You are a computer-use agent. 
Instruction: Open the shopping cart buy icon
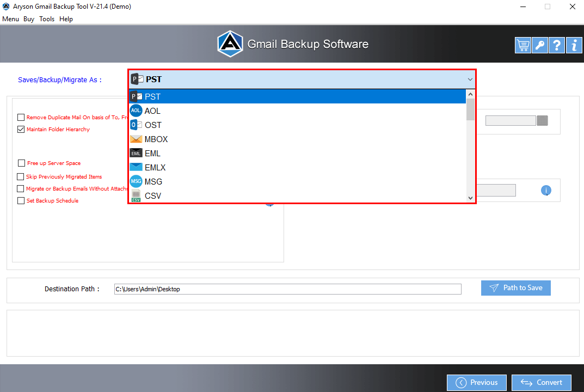[x=523, y=45]
